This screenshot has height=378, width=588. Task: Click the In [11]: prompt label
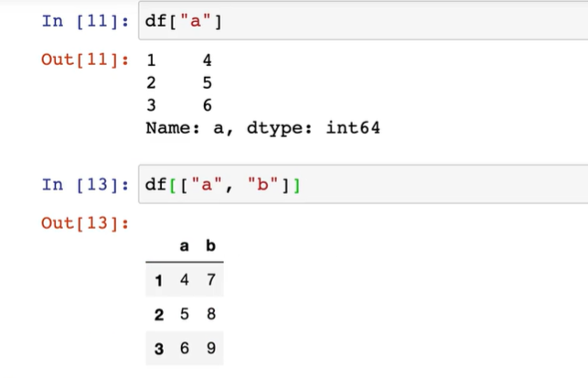click(85, 21)
